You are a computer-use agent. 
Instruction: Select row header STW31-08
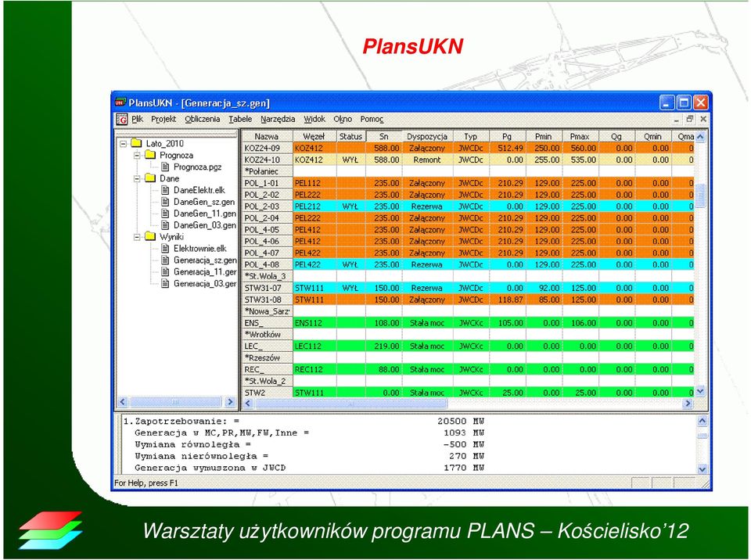tap(267, 300)
